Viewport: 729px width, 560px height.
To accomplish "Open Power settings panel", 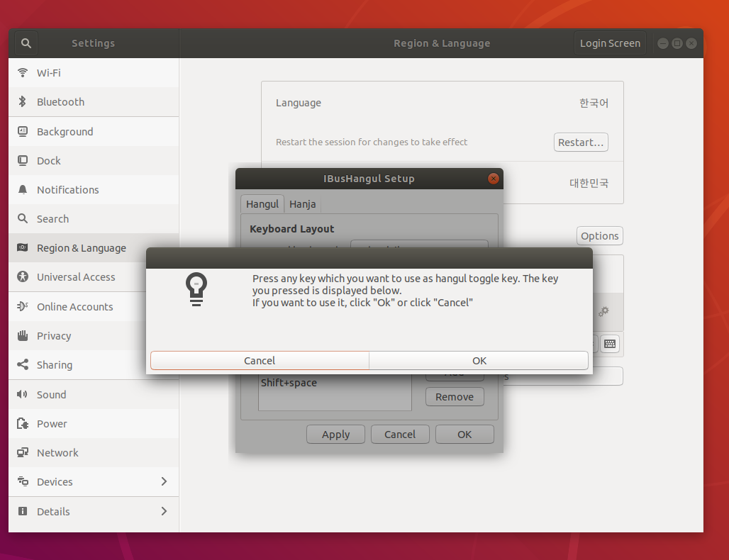I will point(94,424).
